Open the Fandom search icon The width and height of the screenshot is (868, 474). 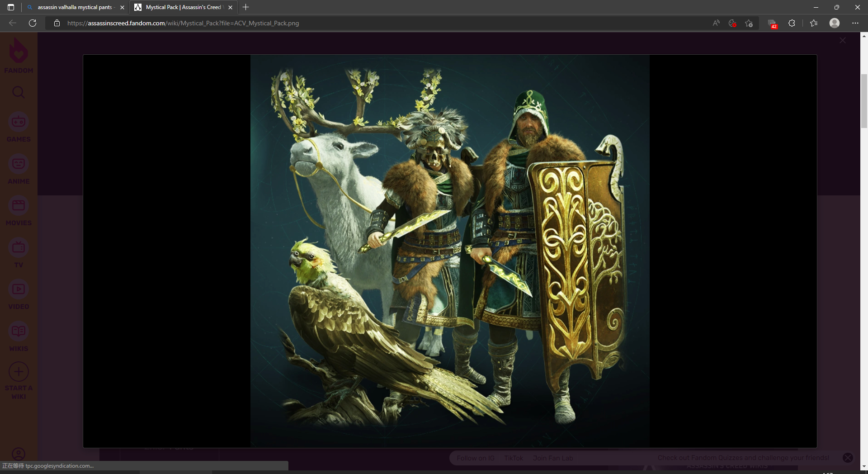tap(19, 92)
